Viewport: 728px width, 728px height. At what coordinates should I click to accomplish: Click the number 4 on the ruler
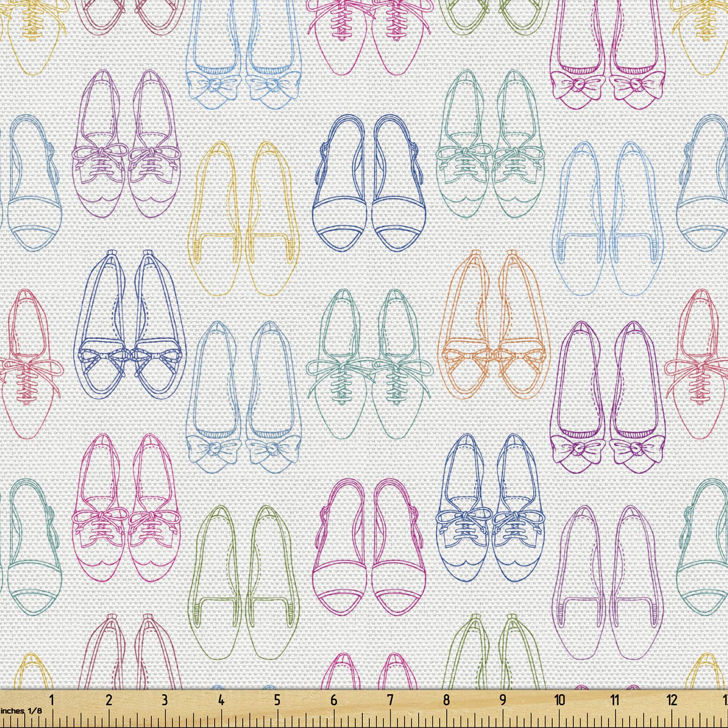pyautogui.click(x=221, y=699)
